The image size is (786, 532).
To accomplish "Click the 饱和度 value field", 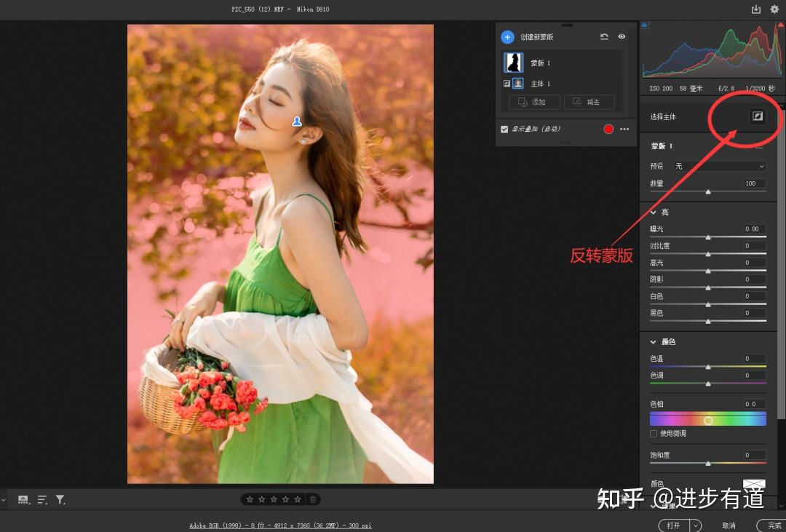I will [x=755, y=455].
